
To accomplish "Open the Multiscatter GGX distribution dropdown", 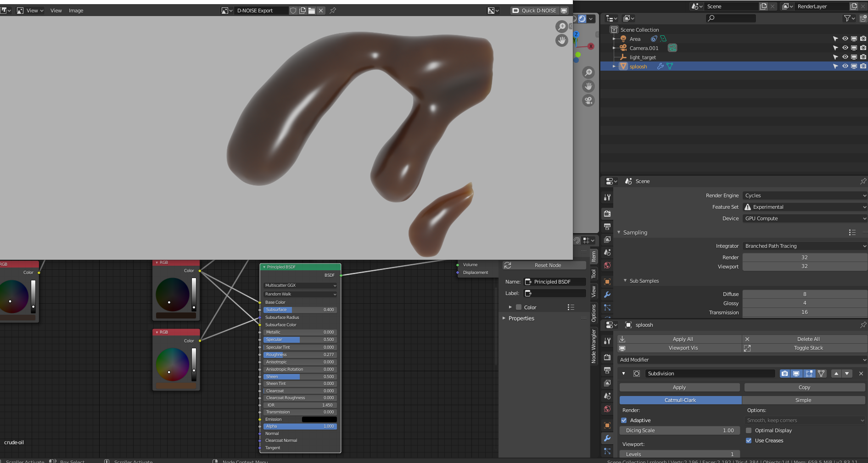I will tap(300, 285).
